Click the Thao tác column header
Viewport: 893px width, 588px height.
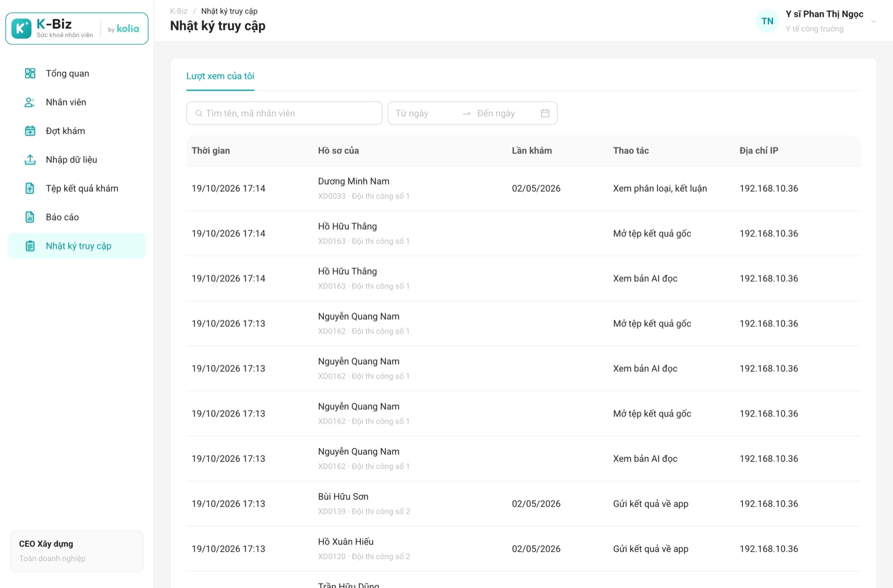pyautogui.click(x=631, y=151)
